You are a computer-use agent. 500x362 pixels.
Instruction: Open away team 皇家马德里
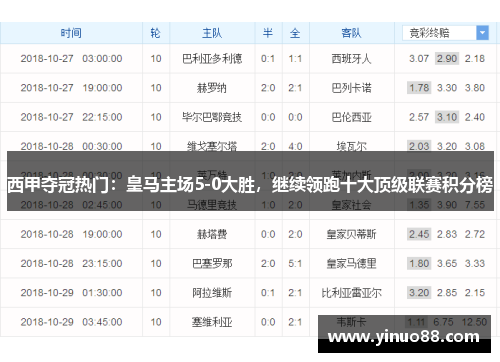351,264
